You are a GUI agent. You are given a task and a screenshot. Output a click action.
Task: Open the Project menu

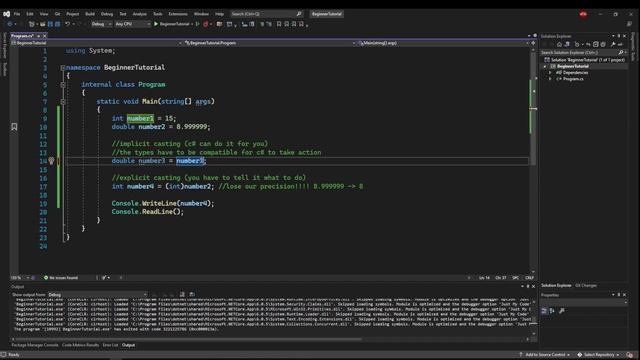[x=73, y=14]
